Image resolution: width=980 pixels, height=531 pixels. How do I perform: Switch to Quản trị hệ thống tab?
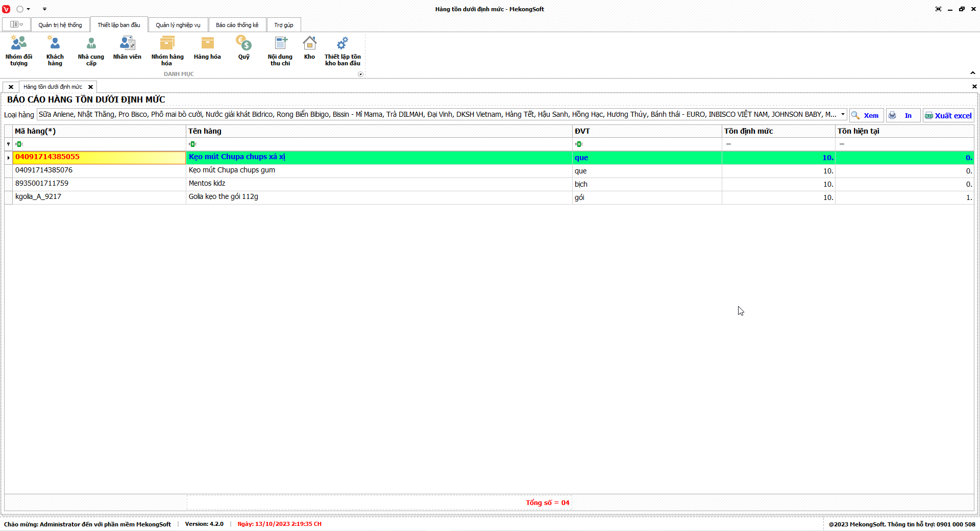pos(60,25)
